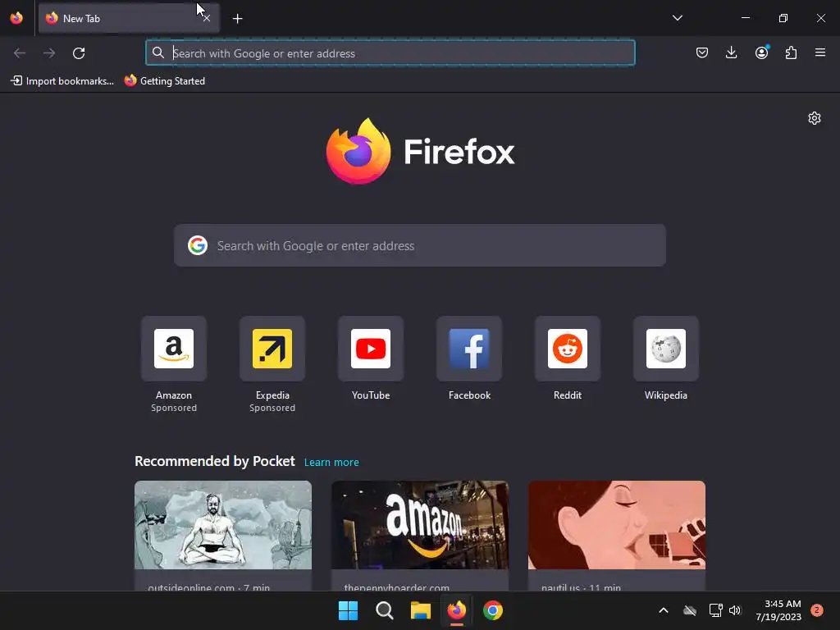Focus the center Google search box
Screen dimensions: 840x630
420,245
